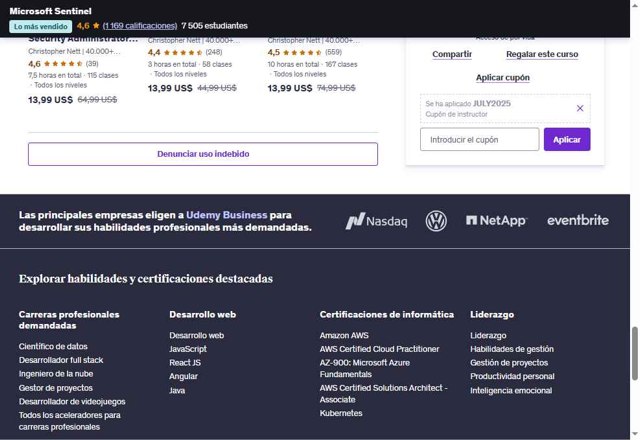
Task: Open Gestor de proyectos link
Action: [56, 388]
